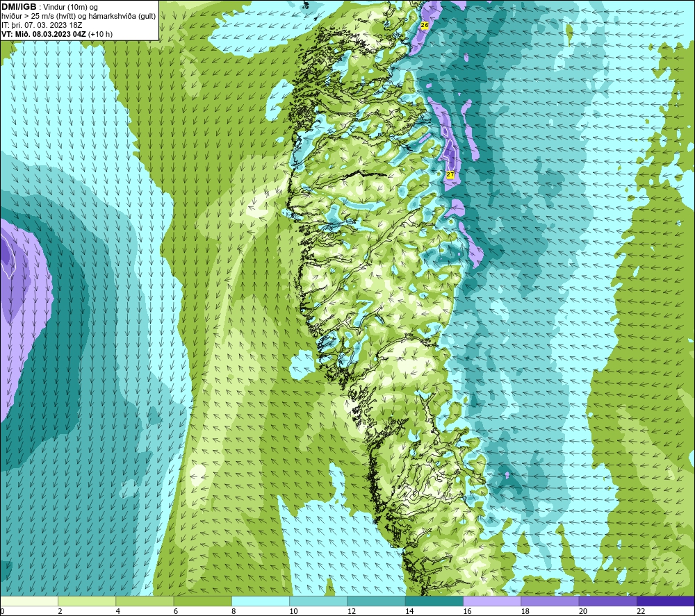Click the 0–2 m/s legend color swatch
This screenshot has width=695, height=616.
pos(29,601)
